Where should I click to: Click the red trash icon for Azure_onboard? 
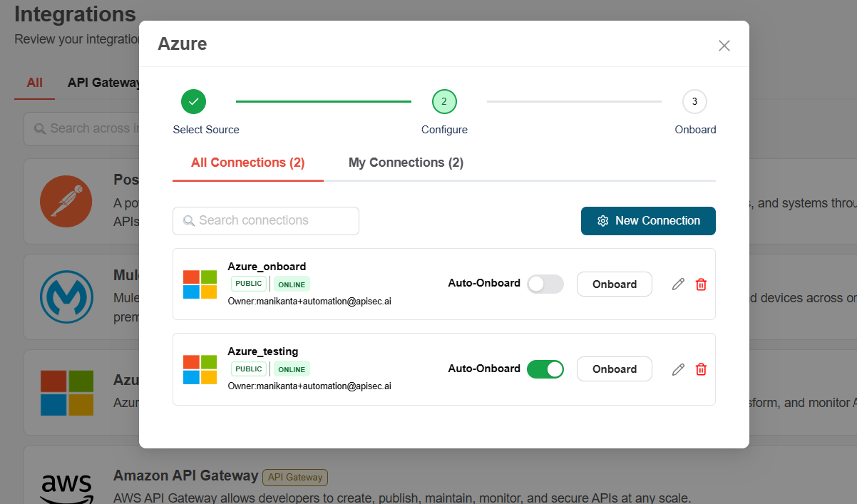click(x=701, y=284)
